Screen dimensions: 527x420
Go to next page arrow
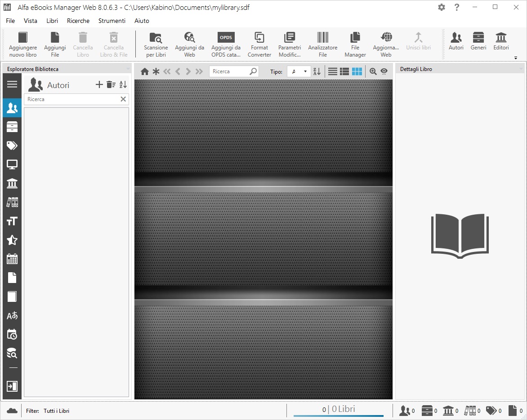pyautogui.click(x=188, y=71)
